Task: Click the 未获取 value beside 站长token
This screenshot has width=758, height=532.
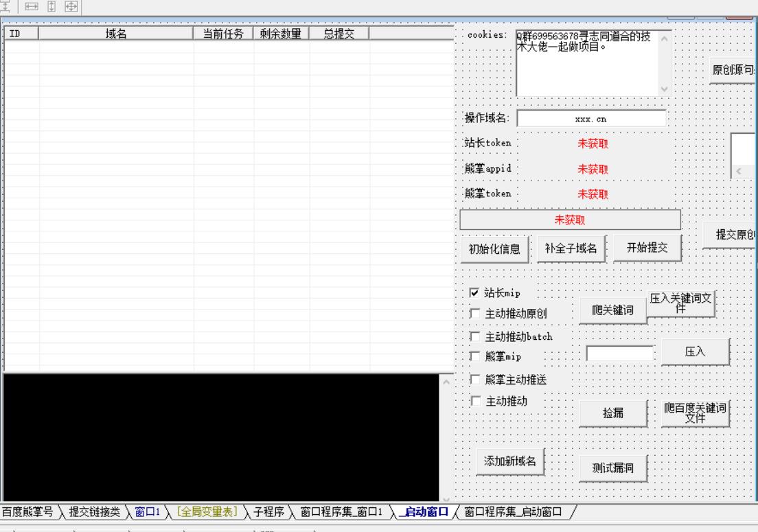Action: coord(593,143)
